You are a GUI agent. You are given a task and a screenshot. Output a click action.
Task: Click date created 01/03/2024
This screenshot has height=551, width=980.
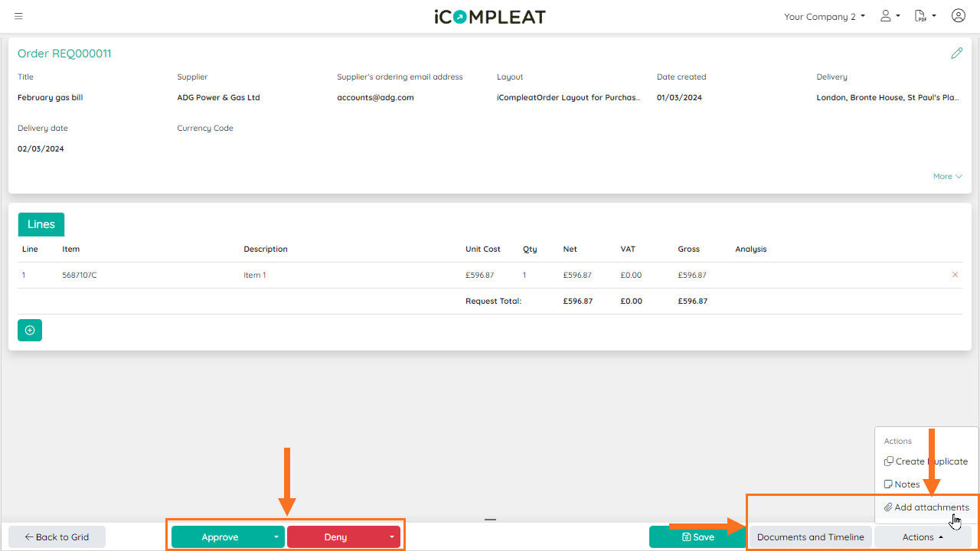point(679,98)
